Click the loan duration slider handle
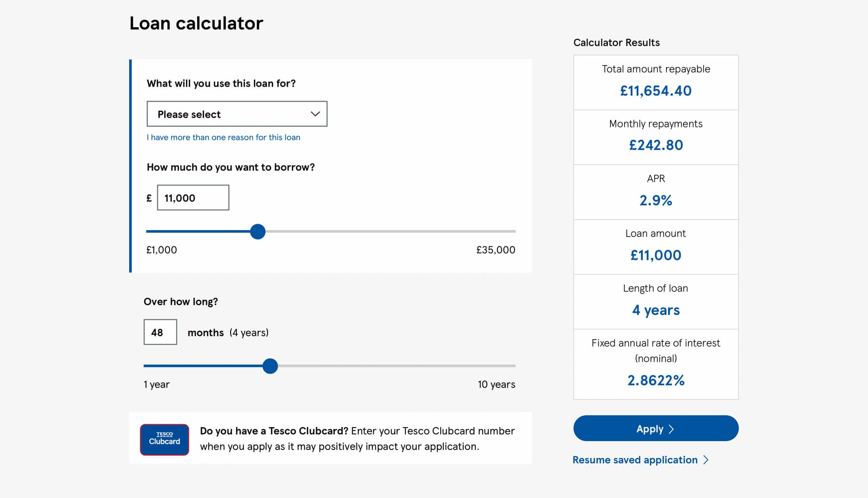This screenshot has width=868, height=498. 270,366
